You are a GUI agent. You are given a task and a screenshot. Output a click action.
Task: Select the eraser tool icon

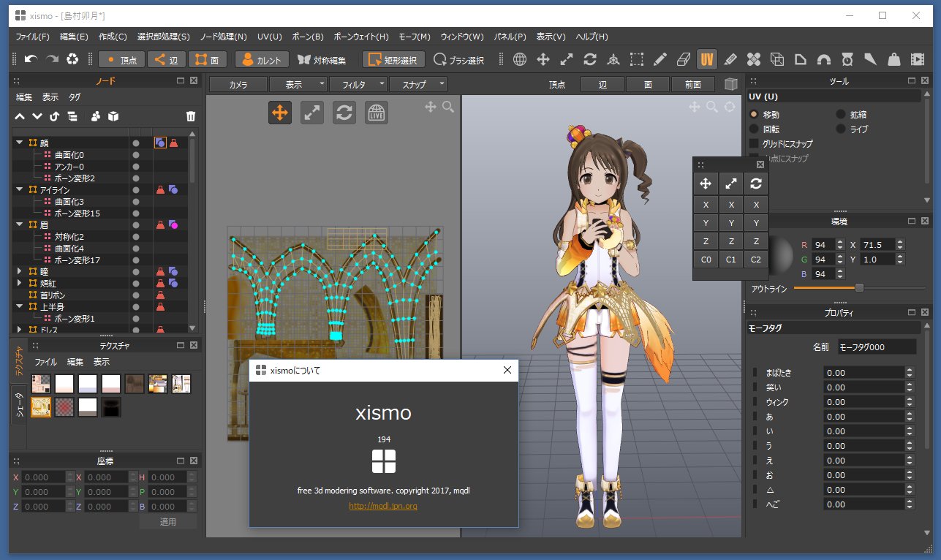pos(683,59)
